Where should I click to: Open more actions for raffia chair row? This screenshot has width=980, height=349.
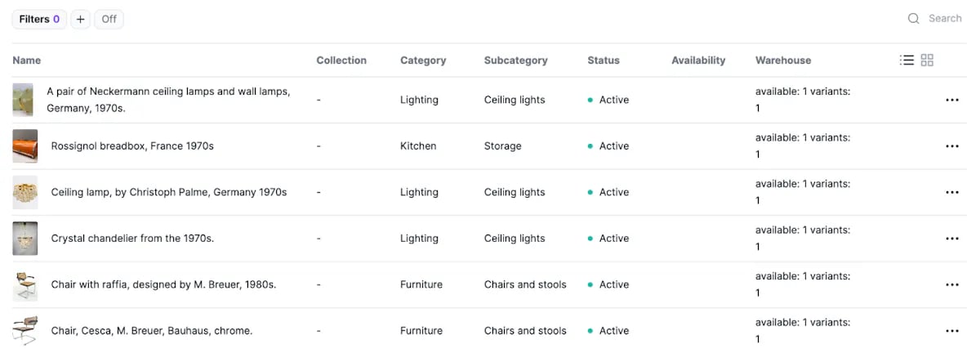[x=951, y=284]
